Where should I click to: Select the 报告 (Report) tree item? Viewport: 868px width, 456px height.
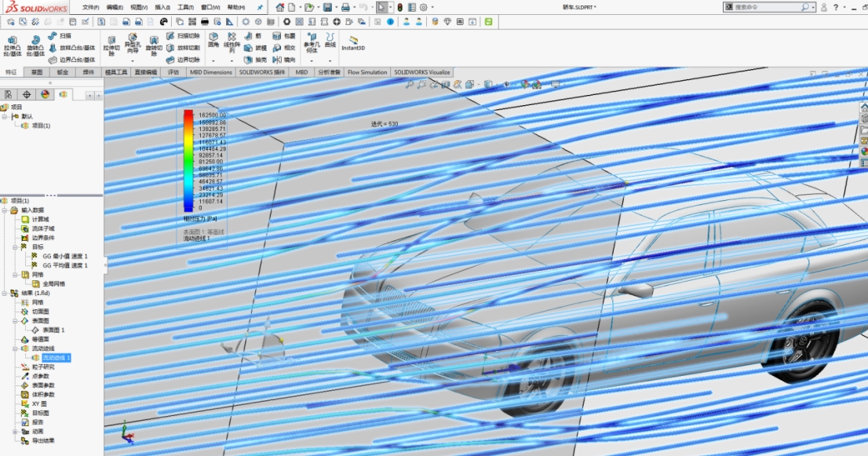(37, 422)
